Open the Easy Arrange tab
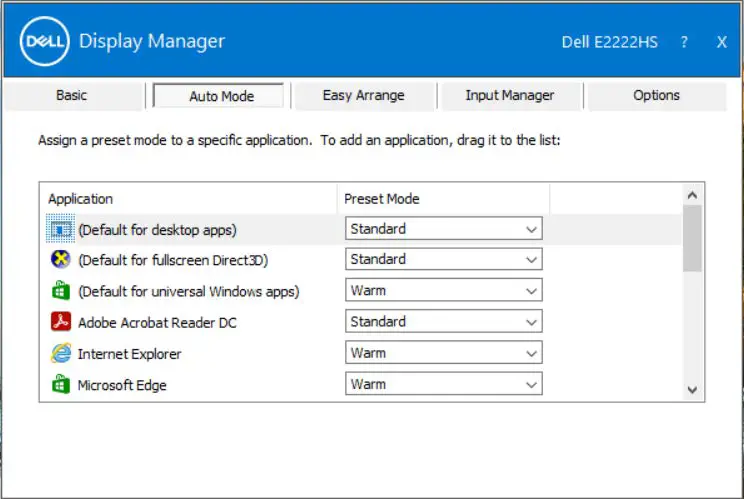744x499 pixels. pyautogui.click(x=363, y=96)
